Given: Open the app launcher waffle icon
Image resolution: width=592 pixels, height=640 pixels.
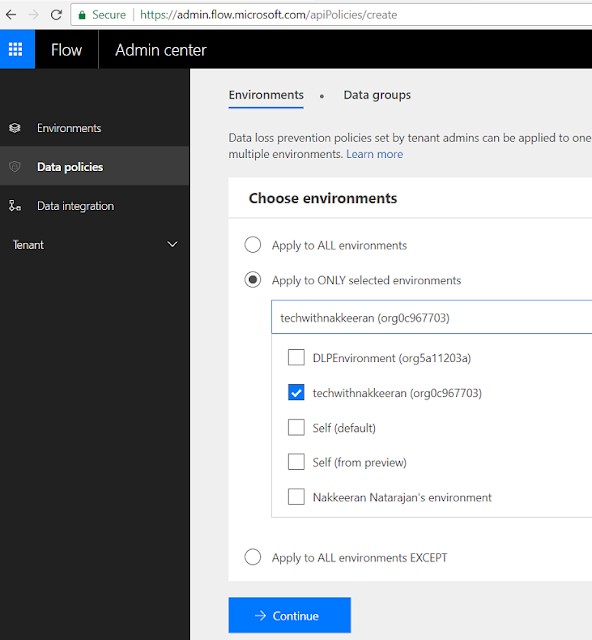Looking at the screenshot, I should click(x=16, y=49).
